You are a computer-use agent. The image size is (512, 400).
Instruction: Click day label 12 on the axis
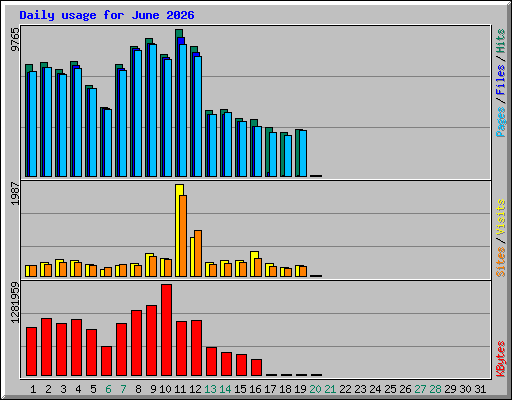[195, 389]
